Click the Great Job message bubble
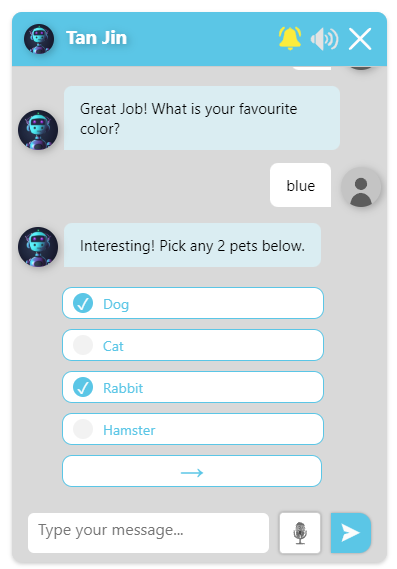Screen dimensions: 397x569 tap(202, 118)
